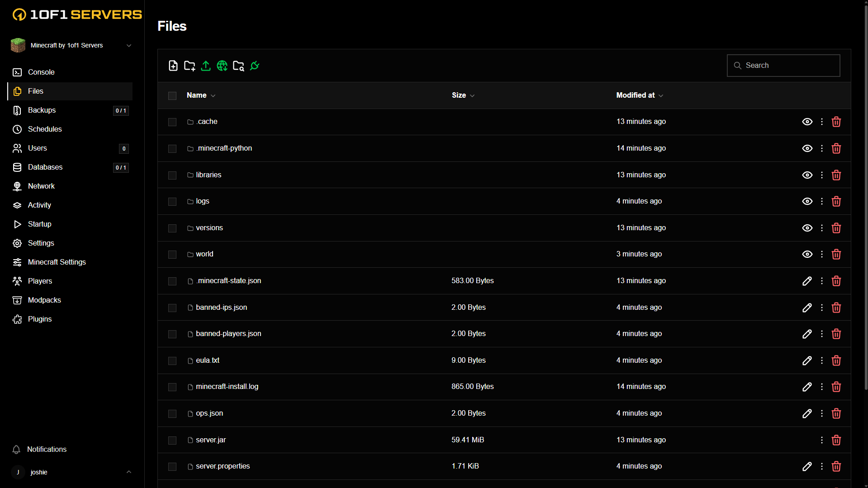Navigate to Plugins section

pyautogui.click(x=70, y=319)
